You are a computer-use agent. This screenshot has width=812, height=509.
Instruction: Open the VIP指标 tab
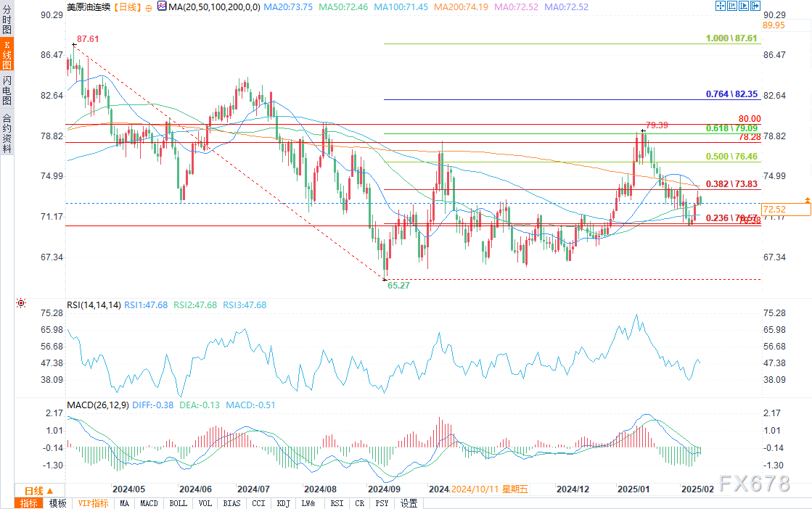[93, 503]
